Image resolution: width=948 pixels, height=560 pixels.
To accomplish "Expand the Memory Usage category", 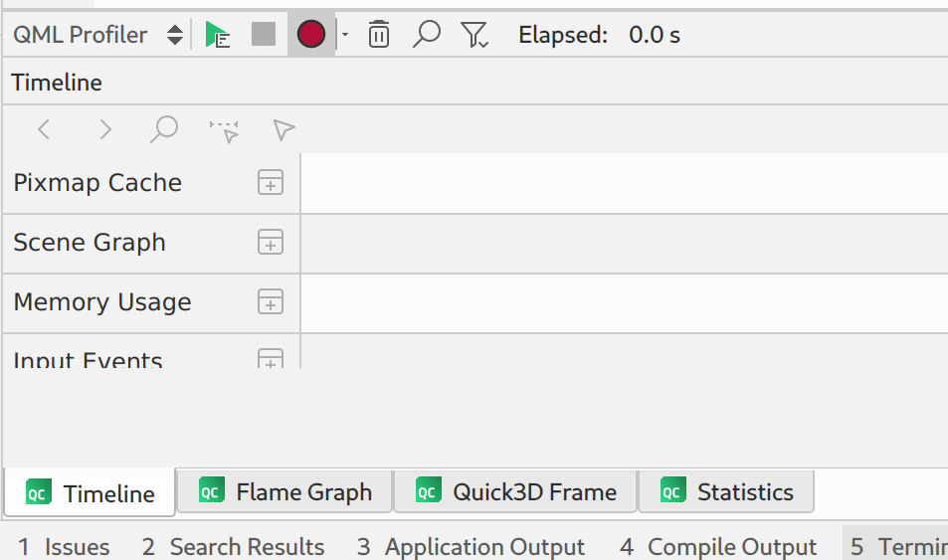I will coord(271,302).
